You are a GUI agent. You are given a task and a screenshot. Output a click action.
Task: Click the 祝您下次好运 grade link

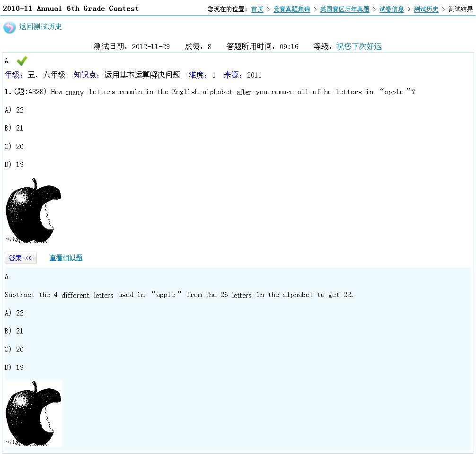(x=359, y=46)
